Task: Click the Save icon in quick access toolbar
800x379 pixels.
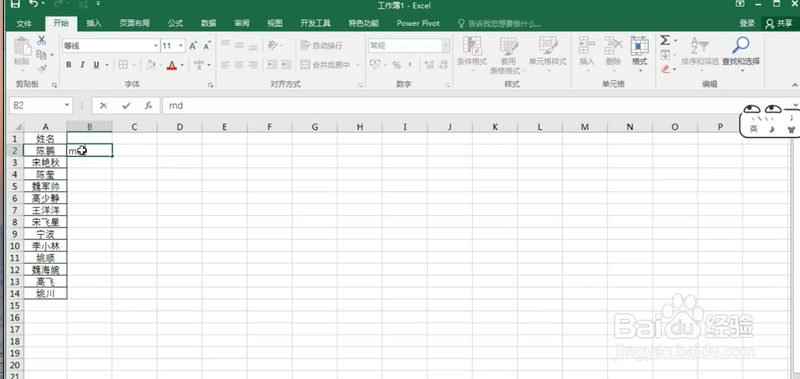Action: [16, 4]
